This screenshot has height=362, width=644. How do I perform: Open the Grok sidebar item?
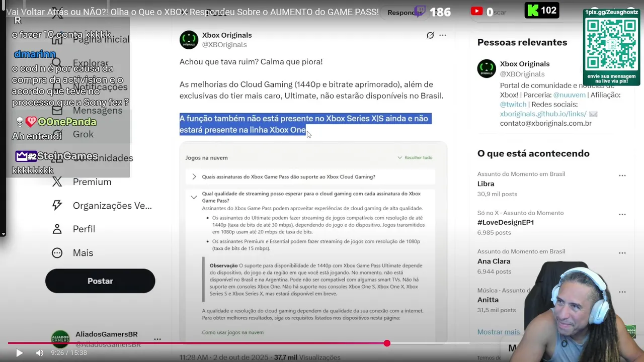click(83, 134)
